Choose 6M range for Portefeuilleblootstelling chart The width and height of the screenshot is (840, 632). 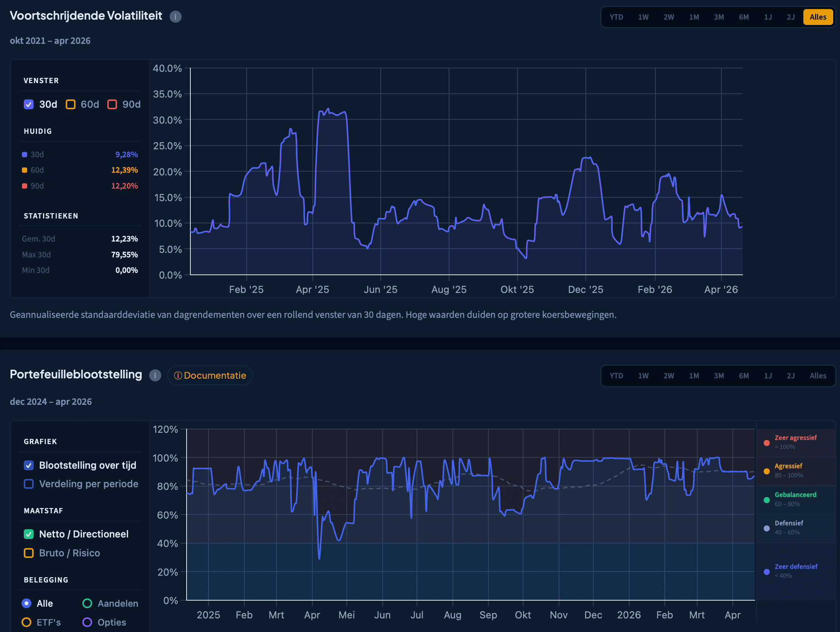744,376
